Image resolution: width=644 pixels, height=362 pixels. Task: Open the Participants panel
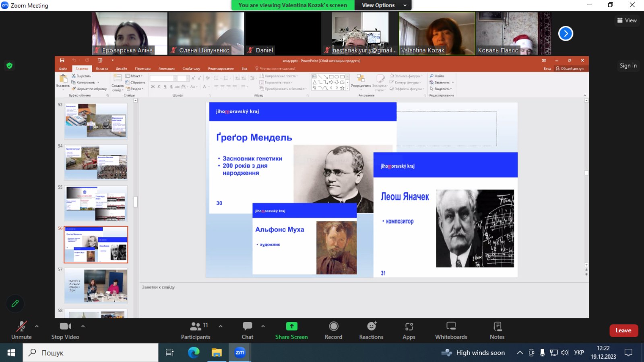[x=196, y=330]
